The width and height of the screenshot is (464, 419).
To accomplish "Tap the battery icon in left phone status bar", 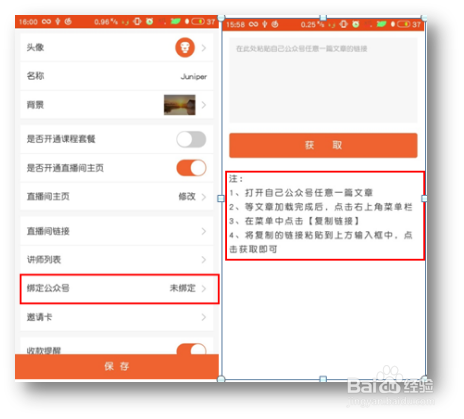I will click(198, 22).
